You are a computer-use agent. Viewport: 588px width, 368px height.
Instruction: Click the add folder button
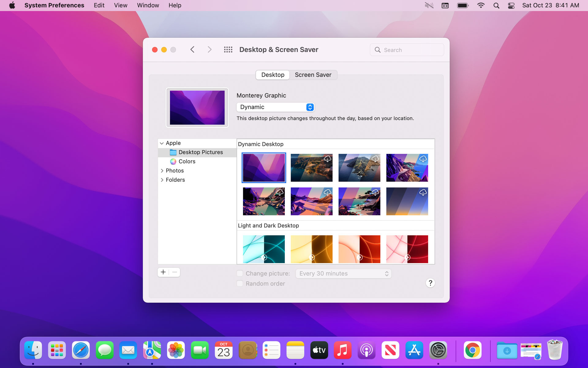coord(164,272)
